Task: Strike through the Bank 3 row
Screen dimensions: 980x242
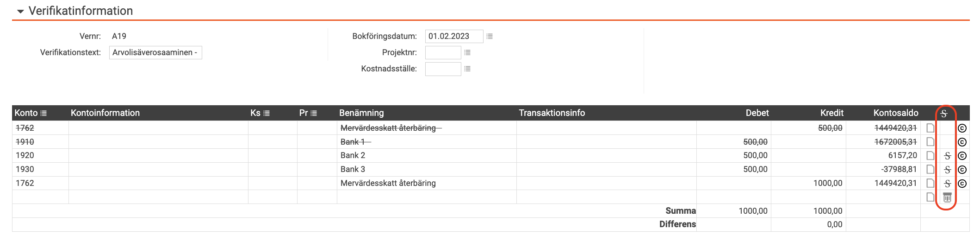Action: pos(947,170)
